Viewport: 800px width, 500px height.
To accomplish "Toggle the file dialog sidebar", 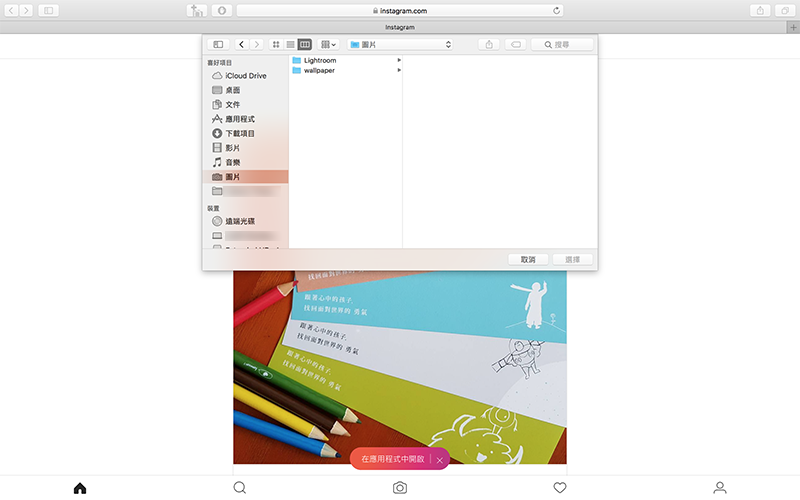I will click(x=218, y=45).
